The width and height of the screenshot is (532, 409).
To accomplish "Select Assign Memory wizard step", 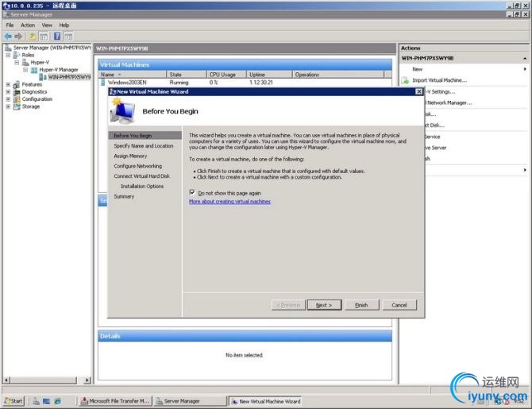I will [130, 156].
